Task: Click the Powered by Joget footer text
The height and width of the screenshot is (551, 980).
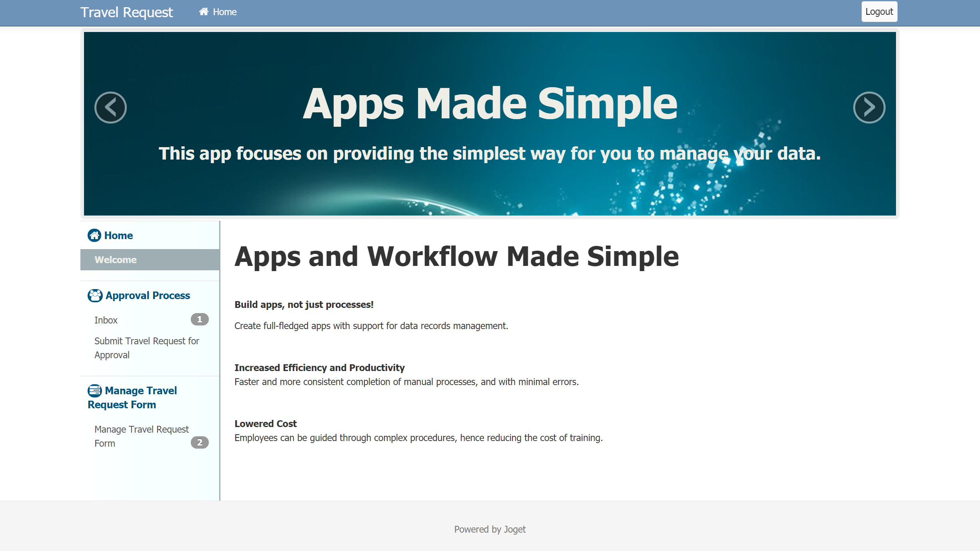Action: [x=490, y=529]
